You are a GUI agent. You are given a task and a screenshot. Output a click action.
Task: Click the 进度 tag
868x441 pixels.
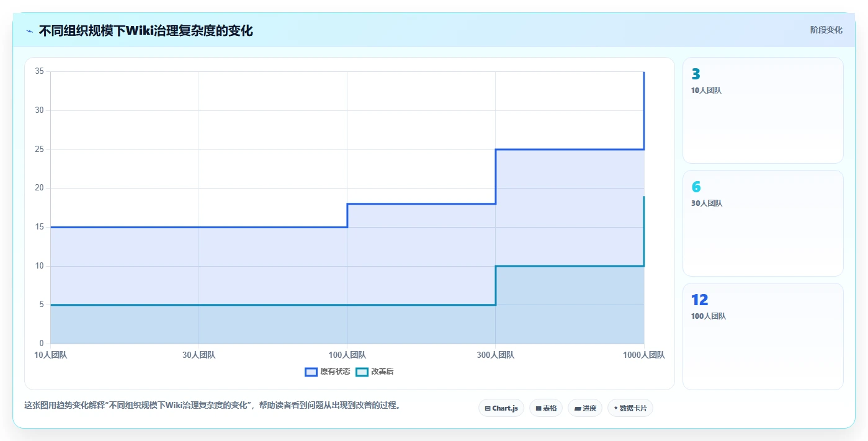point(585,408)
